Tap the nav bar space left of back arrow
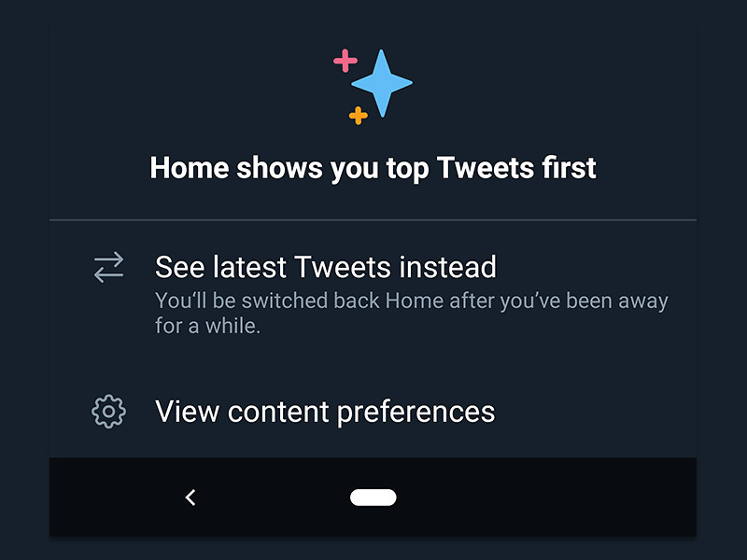 tap(112, 497)
